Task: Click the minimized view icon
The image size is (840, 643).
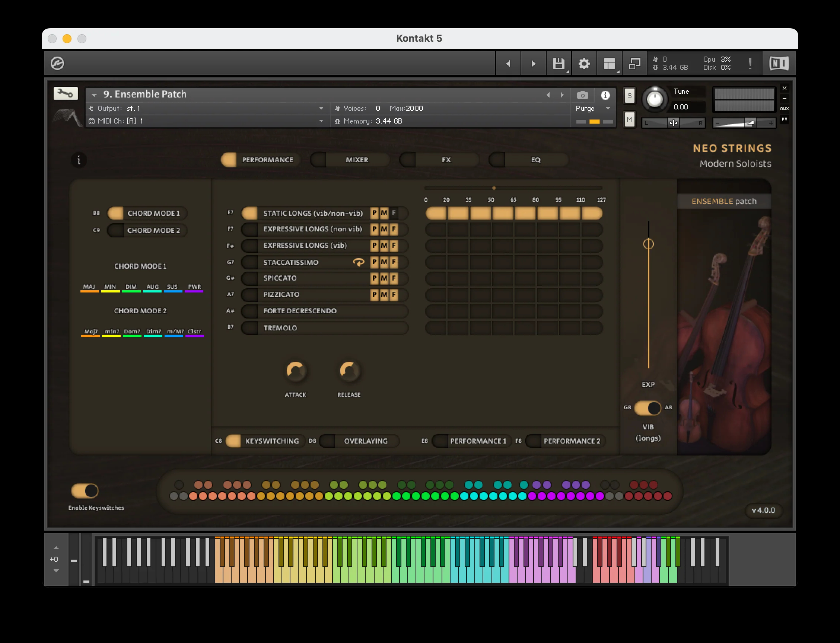Action: pos(635,64)
